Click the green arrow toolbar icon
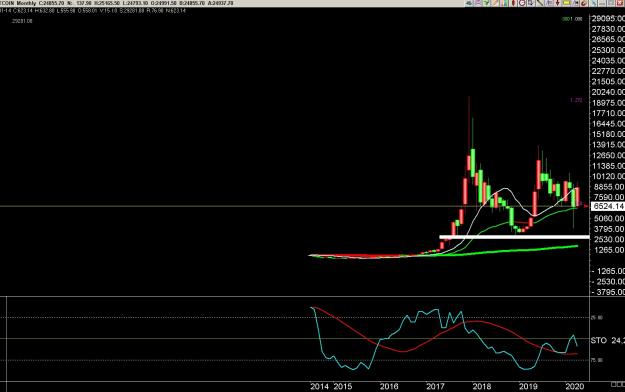This screenshot has height=392, width=625. [487, 3]
